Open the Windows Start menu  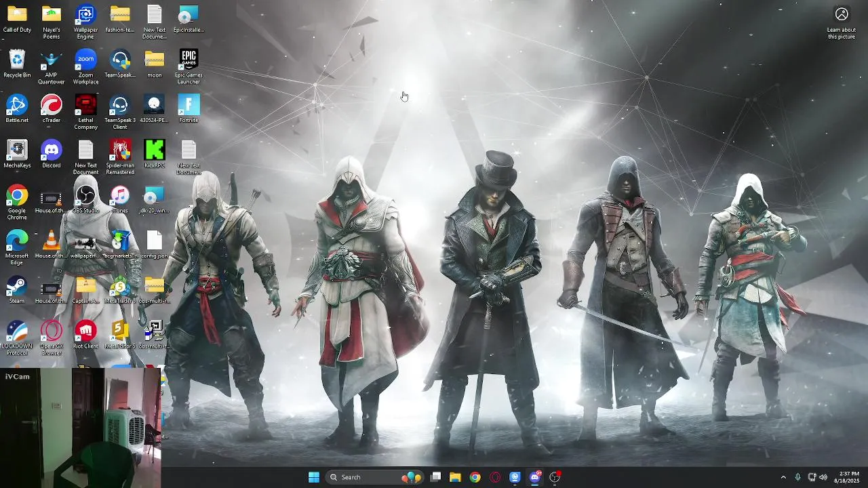[314, 477]
